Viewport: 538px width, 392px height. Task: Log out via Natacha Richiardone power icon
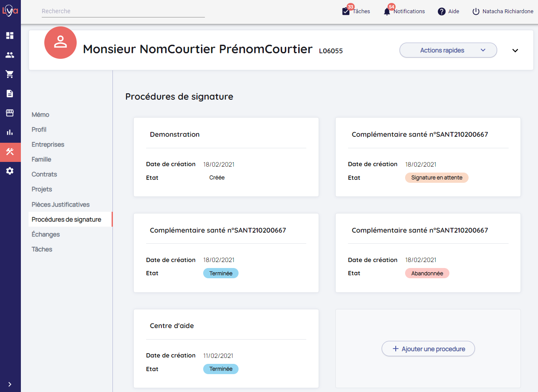point(476,12)
